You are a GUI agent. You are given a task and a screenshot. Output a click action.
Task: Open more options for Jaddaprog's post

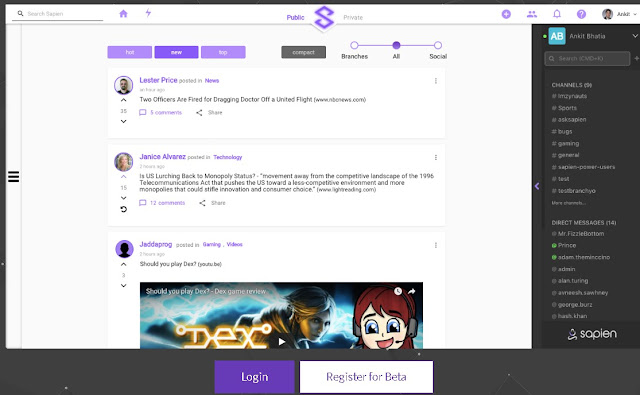[x=436, y=245]
